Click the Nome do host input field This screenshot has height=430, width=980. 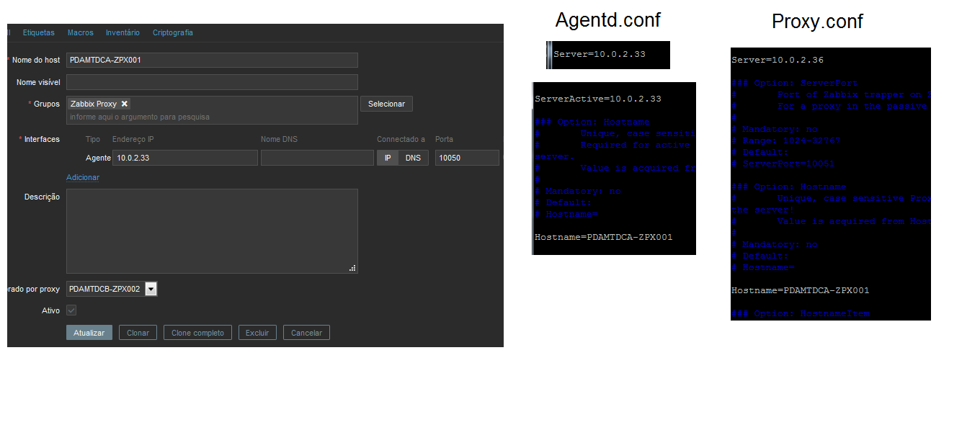point(211,61)
